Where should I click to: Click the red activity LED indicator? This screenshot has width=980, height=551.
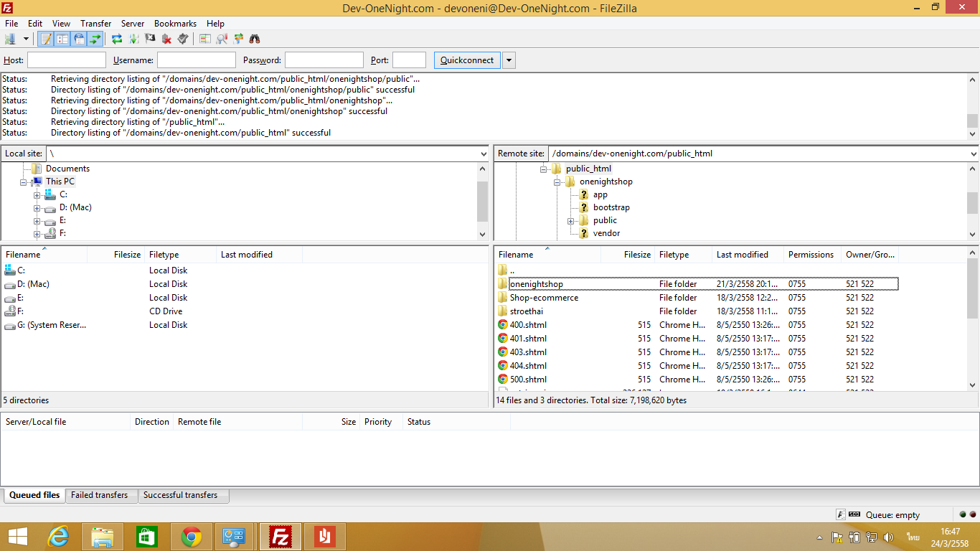(x=972, y=514)
